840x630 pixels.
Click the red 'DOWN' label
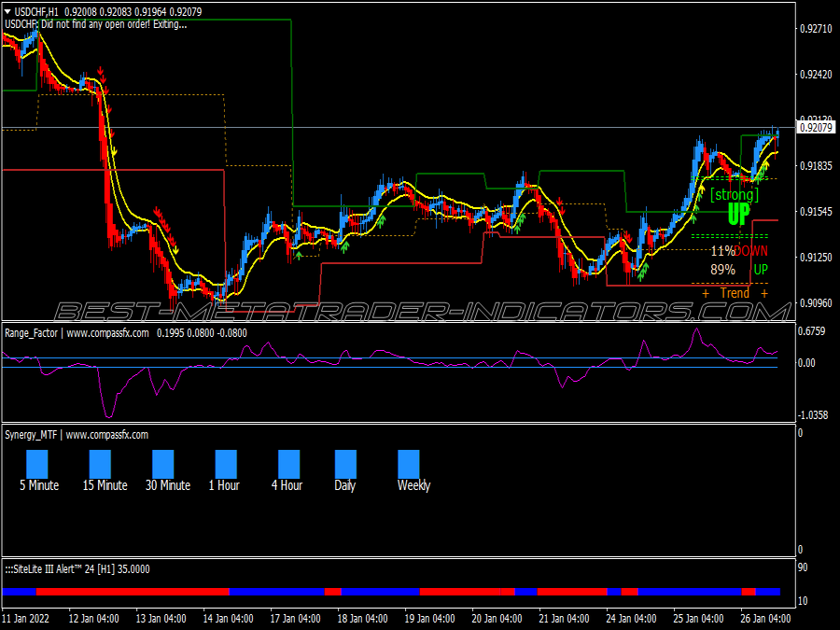751,251
